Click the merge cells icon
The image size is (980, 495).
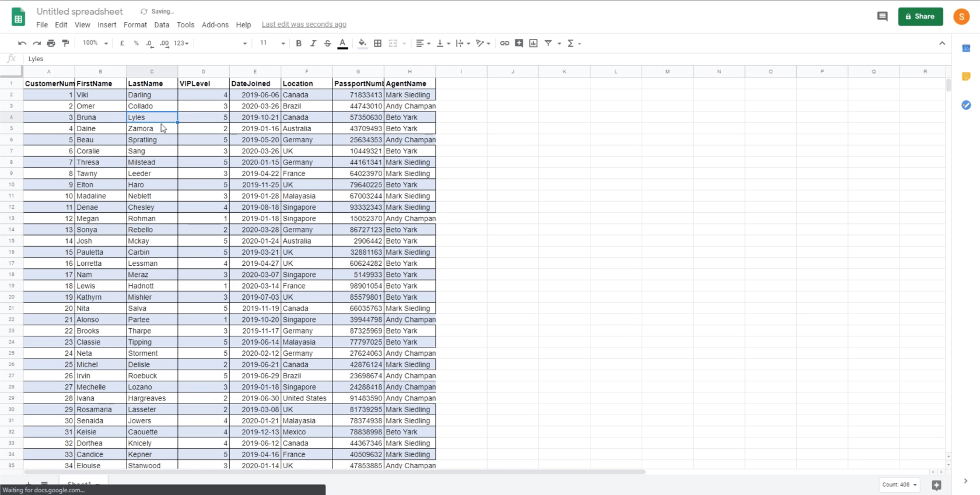coord(393,43)
